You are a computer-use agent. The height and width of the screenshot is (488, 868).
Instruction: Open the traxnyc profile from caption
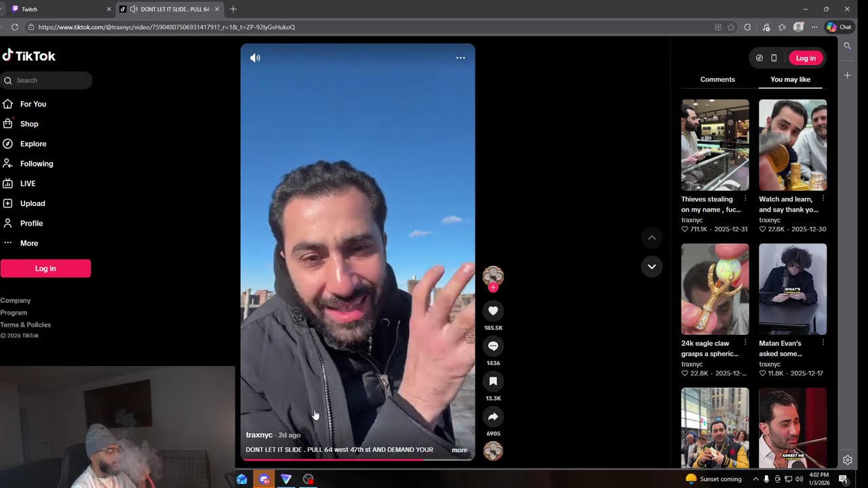(x=259, y=435)
